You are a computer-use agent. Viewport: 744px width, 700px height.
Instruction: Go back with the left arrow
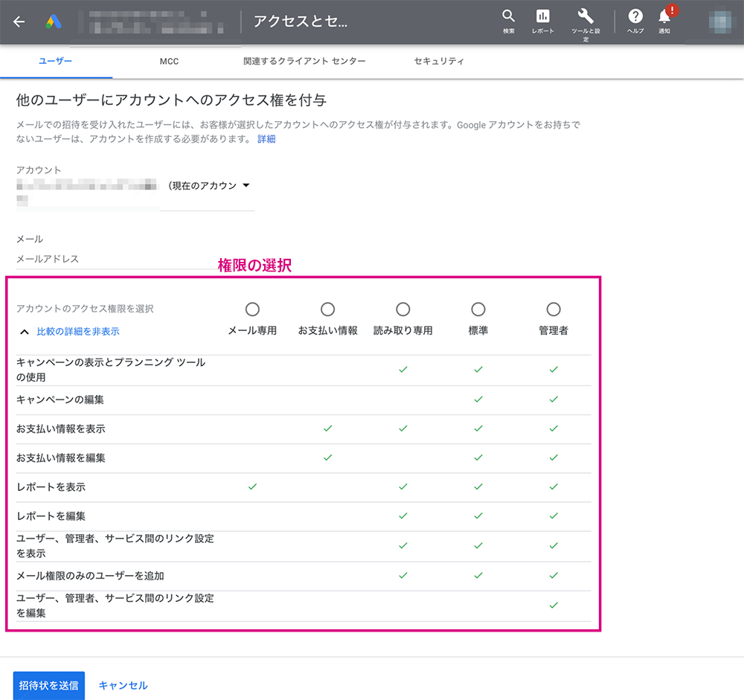19,22
